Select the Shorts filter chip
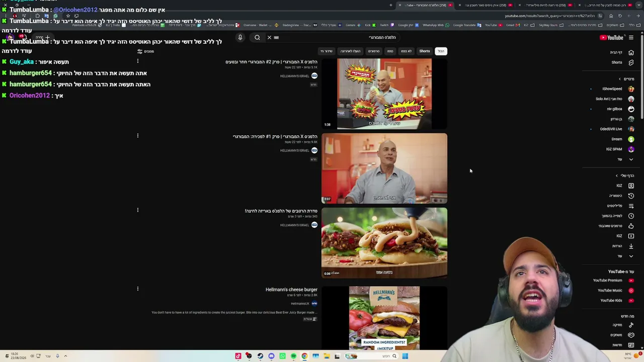644x362 pixels. coord(425,51)
